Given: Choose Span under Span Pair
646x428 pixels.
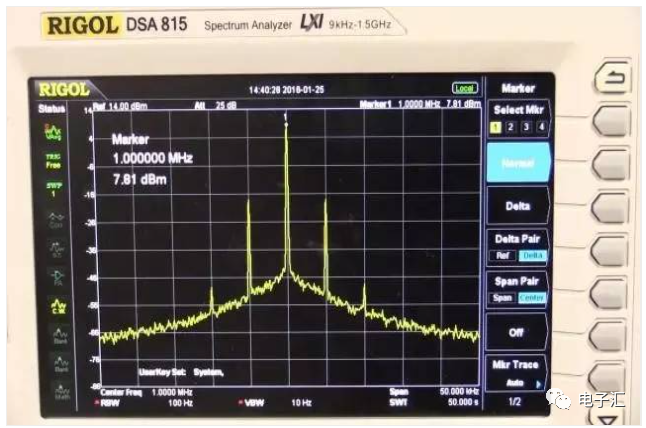Looking at the screenshot, I should point(502,298).
